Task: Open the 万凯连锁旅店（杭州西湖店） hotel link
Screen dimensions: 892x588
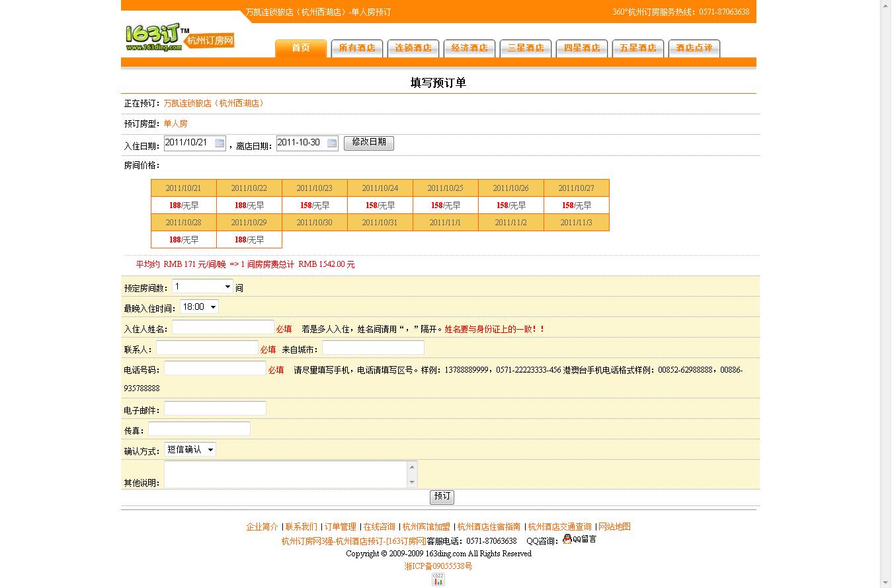Action: [x=214, y=104]
